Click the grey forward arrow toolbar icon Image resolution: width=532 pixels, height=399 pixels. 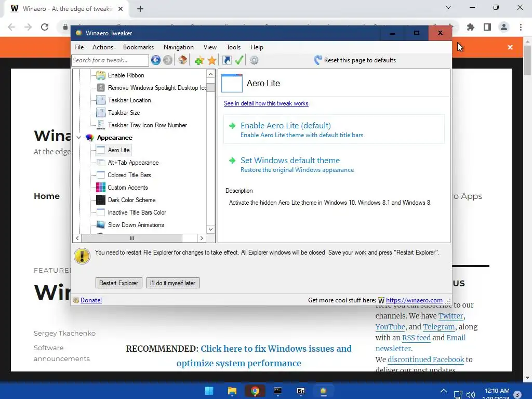click(168, 60)
